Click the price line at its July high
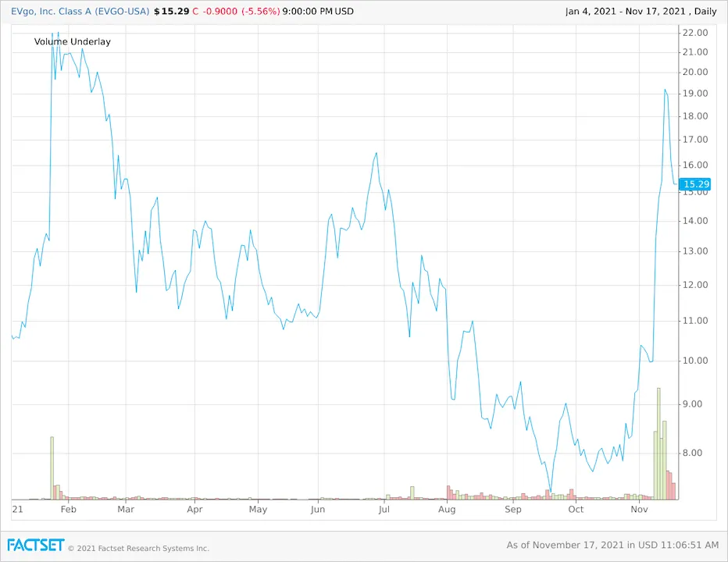Screen dimensions: 728x562 click(x=375, y=154)
